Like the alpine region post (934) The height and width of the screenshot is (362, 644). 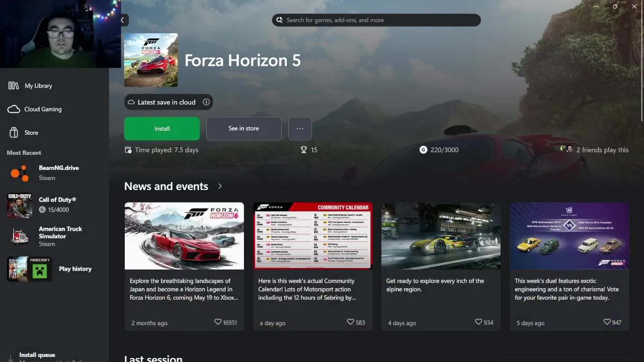coord(478,322)
